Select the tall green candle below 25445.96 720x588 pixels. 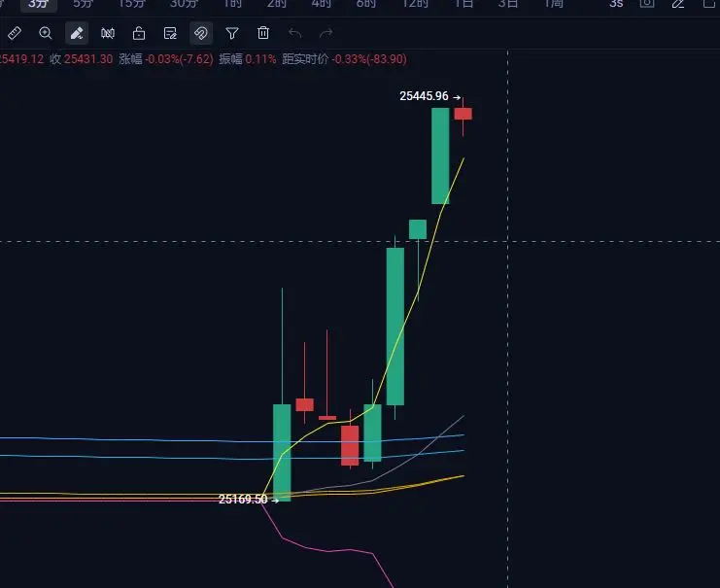440,156
